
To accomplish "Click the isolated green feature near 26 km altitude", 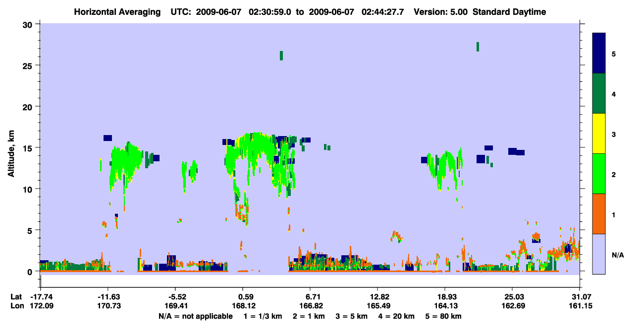I will pos(281,55).
